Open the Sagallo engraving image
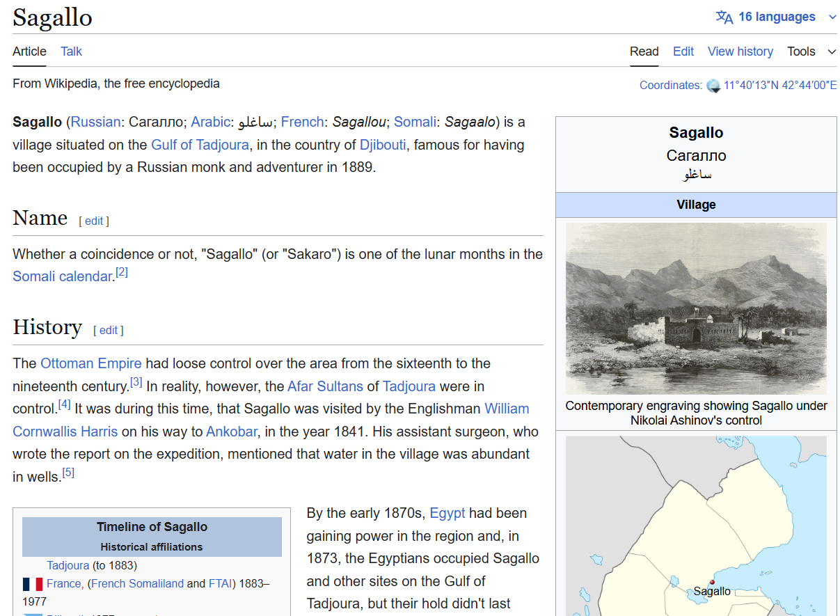 pyautogui.click(x=696, y=309)
